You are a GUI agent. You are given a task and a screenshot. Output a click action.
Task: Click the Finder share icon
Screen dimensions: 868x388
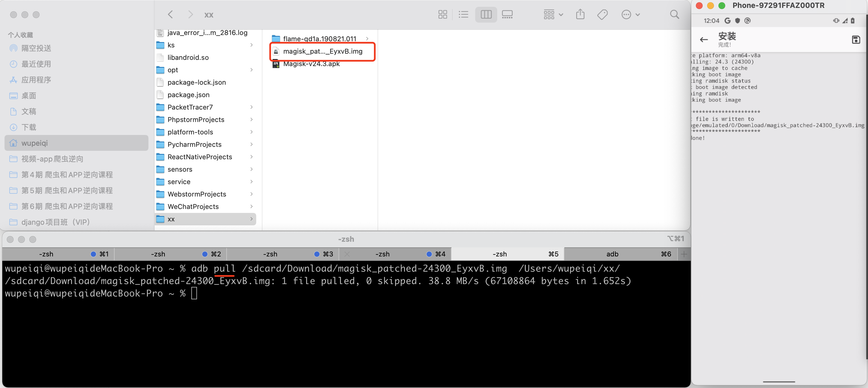[580, 14]
